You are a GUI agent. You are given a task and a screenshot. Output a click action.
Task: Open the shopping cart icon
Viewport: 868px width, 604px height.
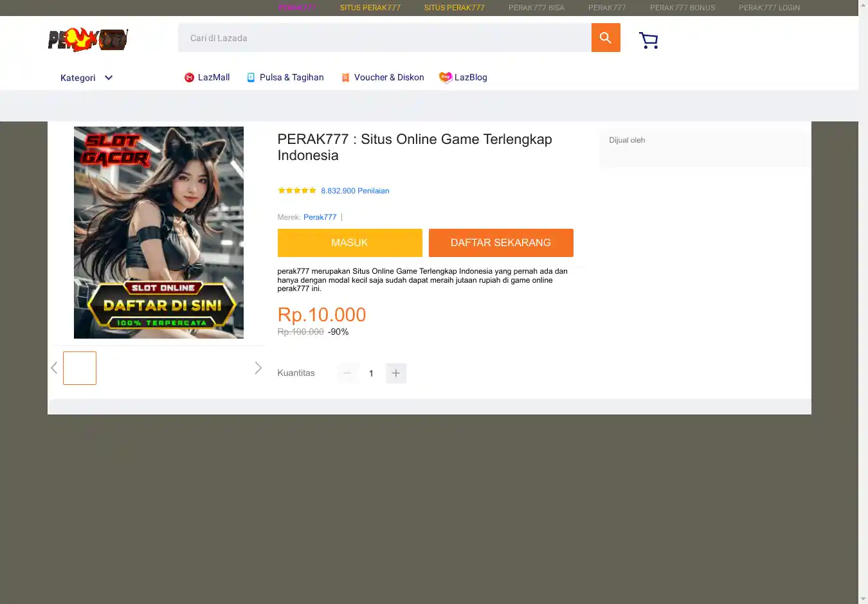tap(648, 40)
